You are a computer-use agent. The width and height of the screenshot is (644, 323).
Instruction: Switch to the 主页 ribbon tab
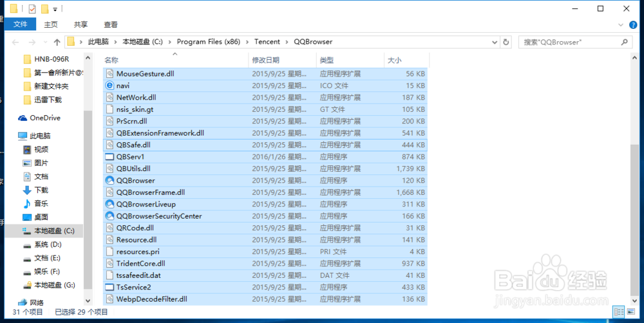click(51, 24)
